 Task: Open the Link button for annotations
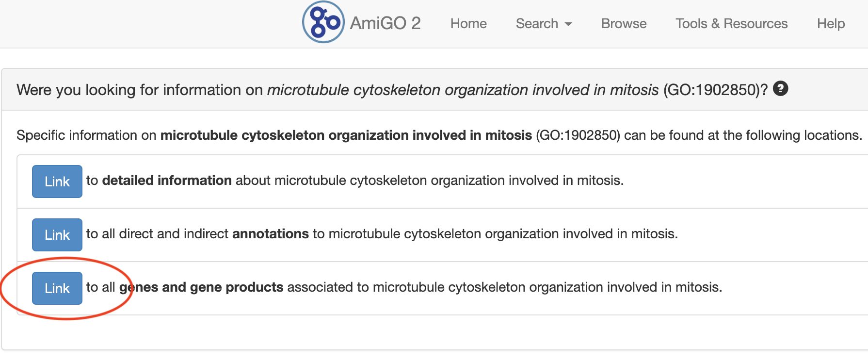[x=57, y=235]
